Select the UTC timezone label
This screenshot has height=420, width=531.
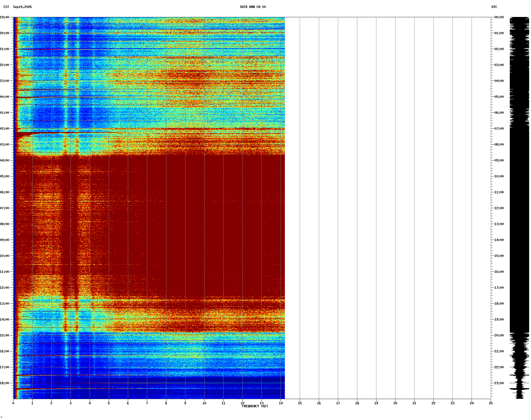point(494,7)
